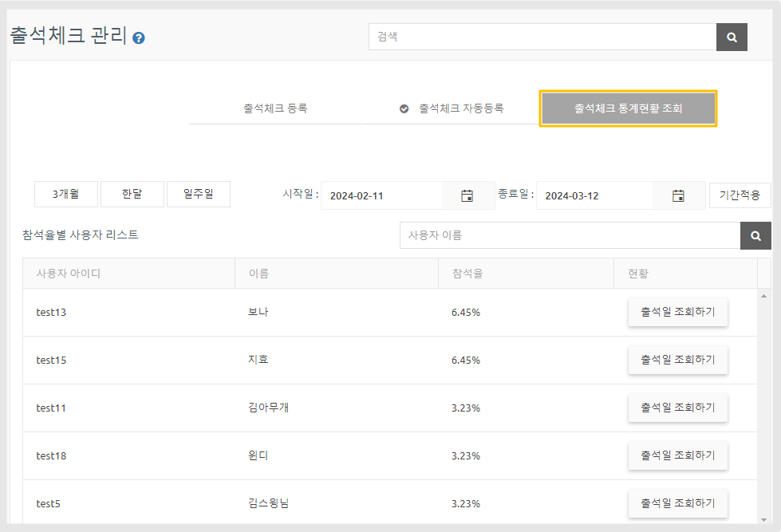Switch to the 출석체크 자동등록 tab

[452, 108]
